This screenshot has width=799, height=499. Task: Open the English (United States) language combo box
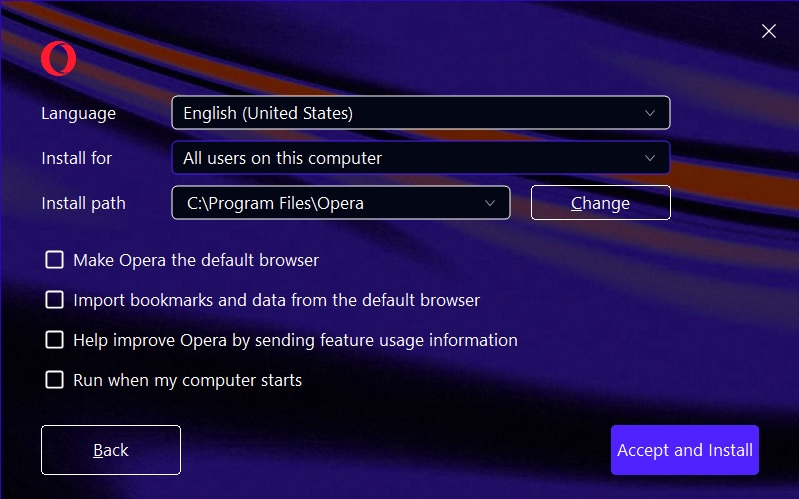[420, 113]
